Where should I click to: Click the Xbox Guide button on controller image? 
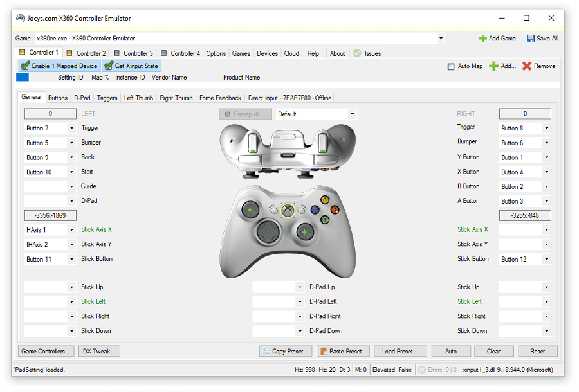click(x=288, y=211)
